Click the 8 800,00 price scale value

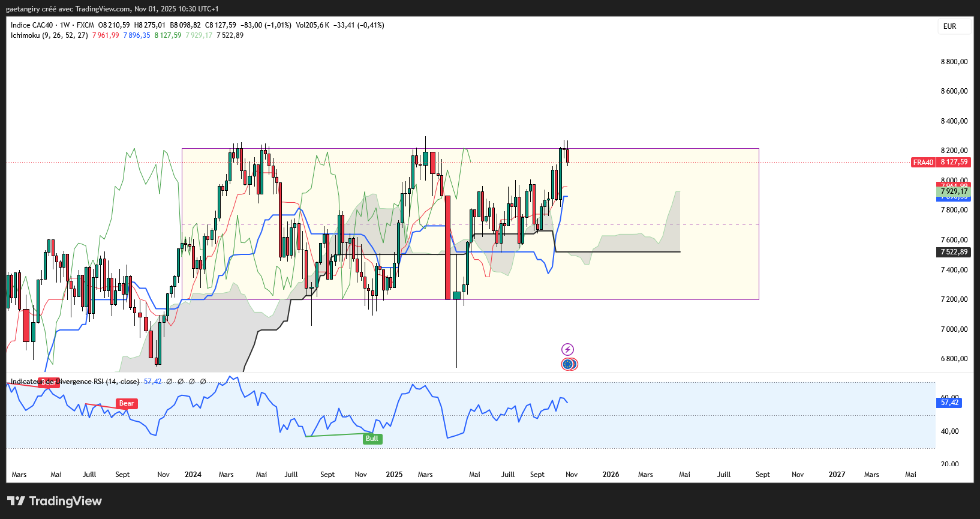tap(954, 62)
